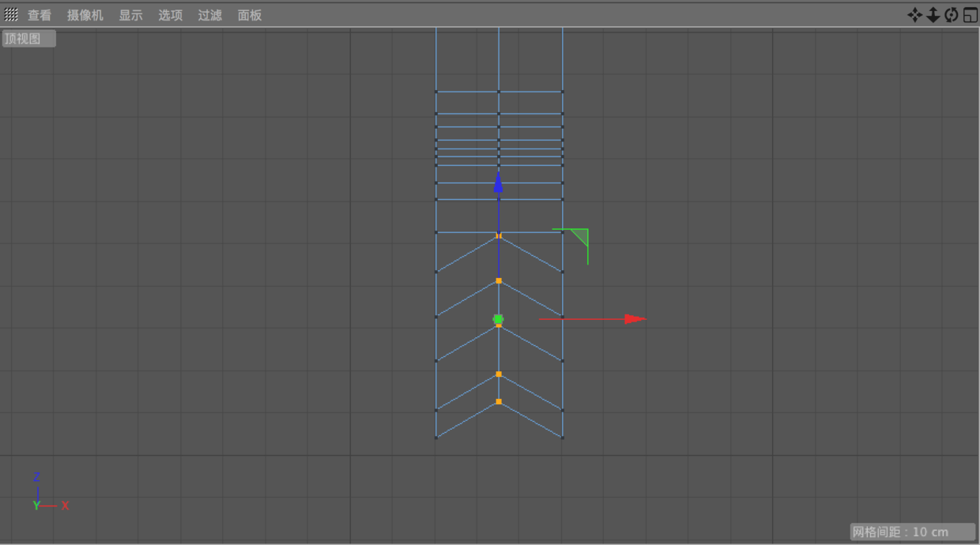The height and width of the screenshot is (545, 980).
Task: Click the toggle active view icon
Action: 971,15
